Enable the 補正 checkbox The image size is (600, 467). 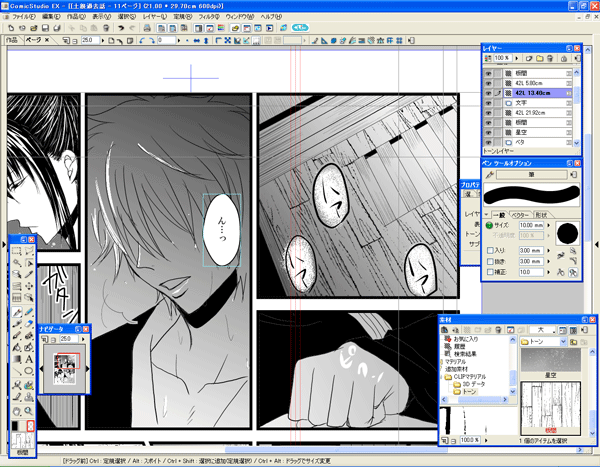click(490, 272)
